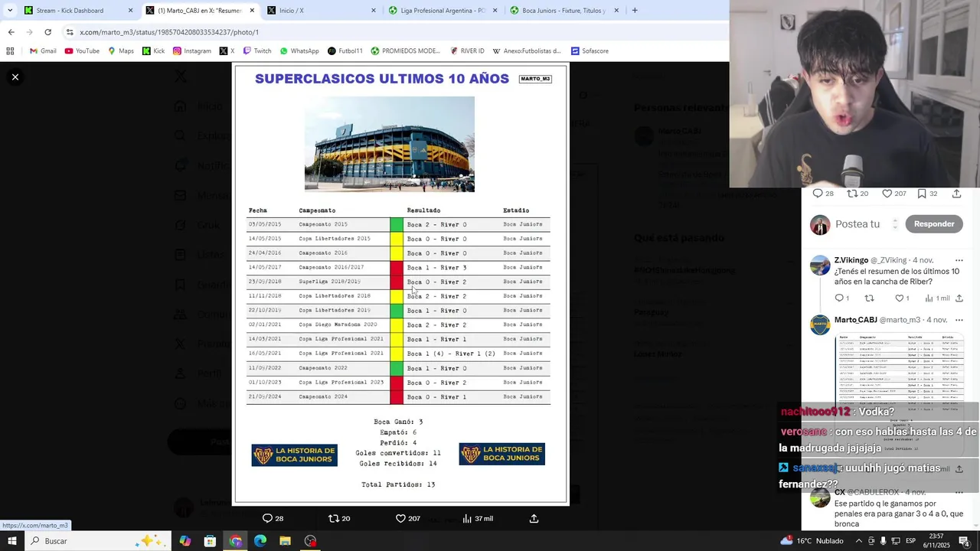
Task: Click the Bombonera stadium photo
Action: click(x=389, y=144)
